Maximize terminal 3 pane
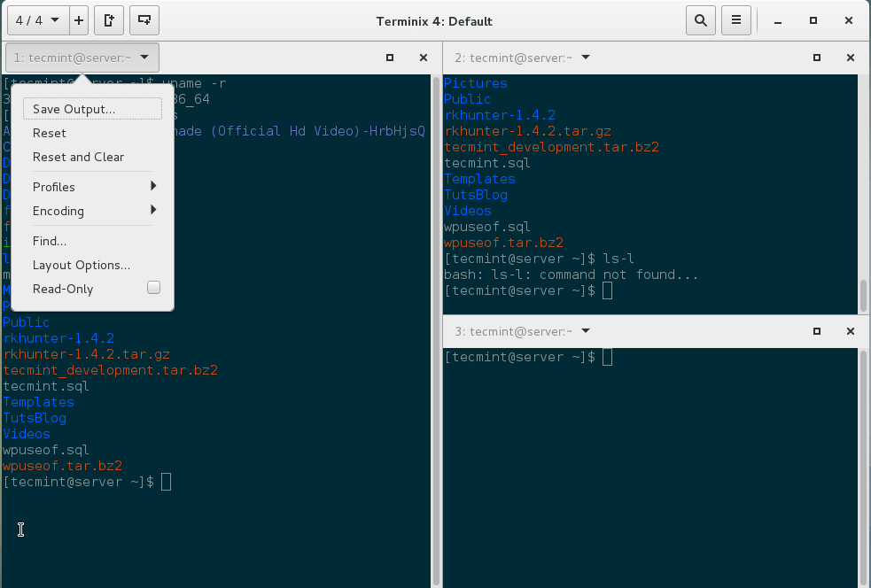This screenshot has width=871, height=588. [817, 331]
